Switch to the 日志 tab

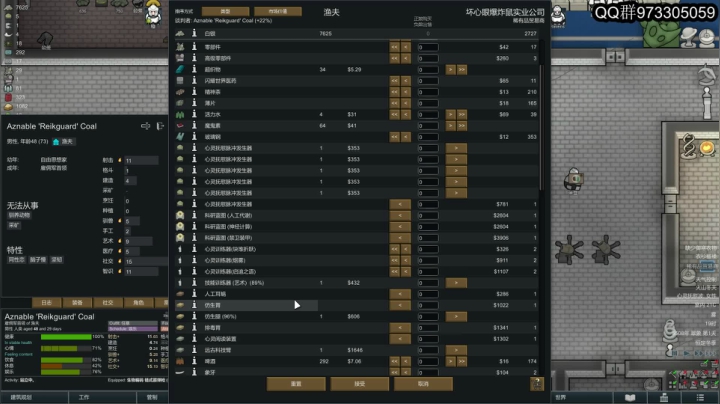pyautogui.click(x=47, y=303)
